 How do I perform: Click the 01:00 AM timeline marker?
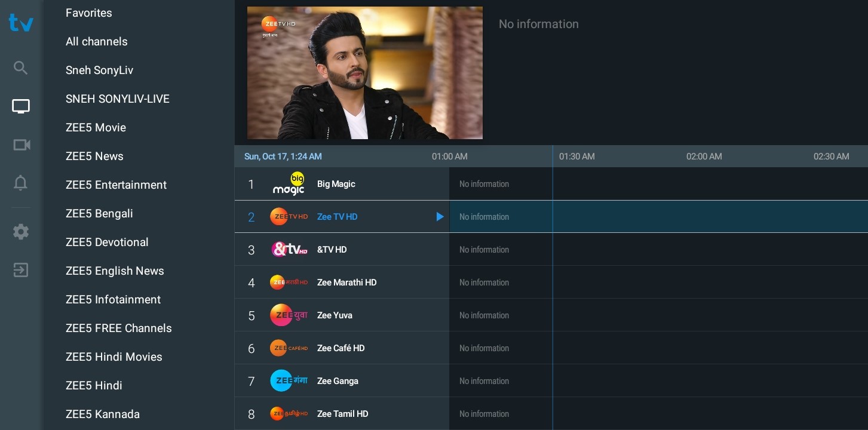click(450, 156)
